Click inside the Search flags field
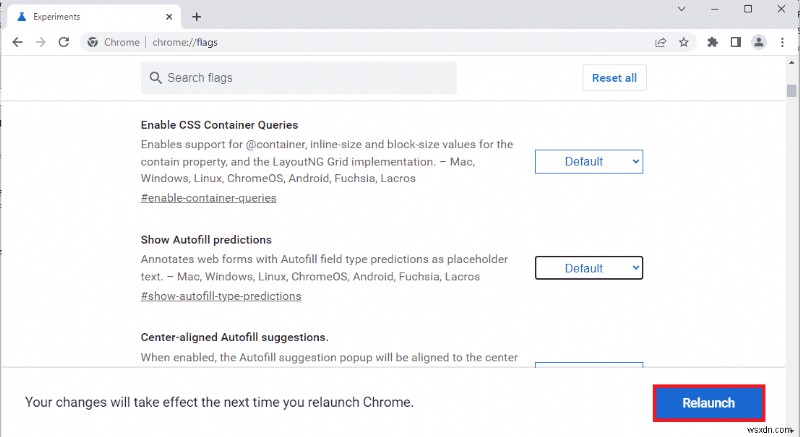Image resolution: width=800 pixels, height=437 pixels. click(300, 78)
